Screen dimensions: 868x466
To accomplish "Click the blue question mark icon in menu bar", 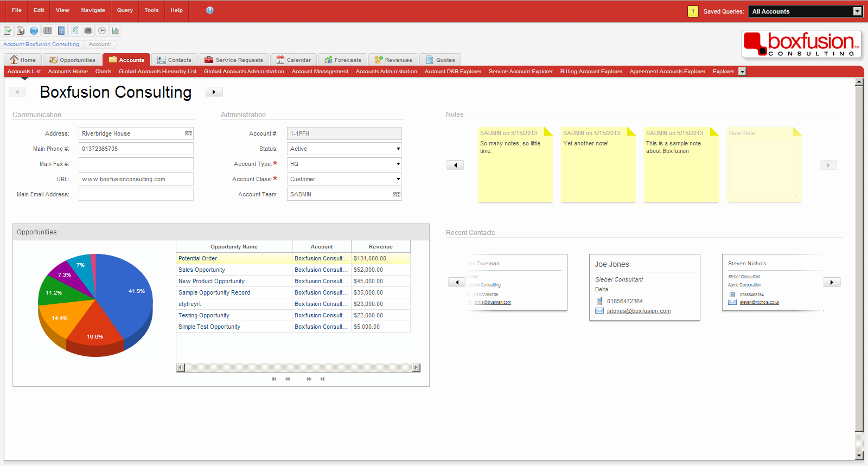I will 210,10.
